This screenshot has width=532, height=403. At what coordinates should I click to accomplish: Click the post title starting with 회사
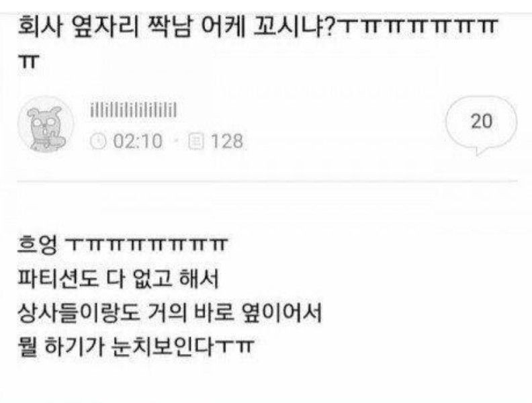click(257, 41)
